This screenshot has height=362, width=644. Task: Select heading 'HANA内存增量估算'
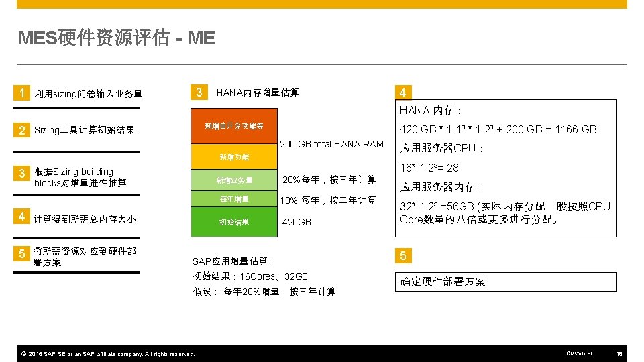pos(258,93)
